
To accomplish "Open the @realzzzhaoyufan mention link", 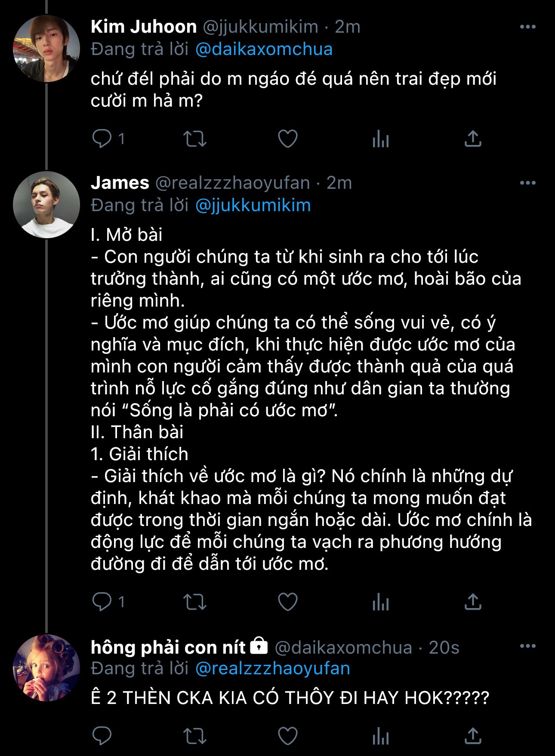I will [273, 669].
